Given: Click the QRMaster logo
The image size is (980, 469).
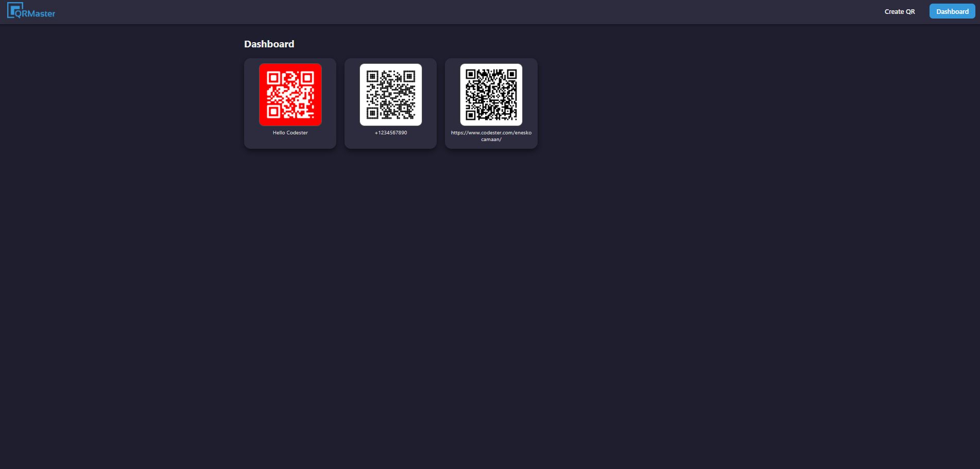Looking at the screenshot, I should click(31, 11).
